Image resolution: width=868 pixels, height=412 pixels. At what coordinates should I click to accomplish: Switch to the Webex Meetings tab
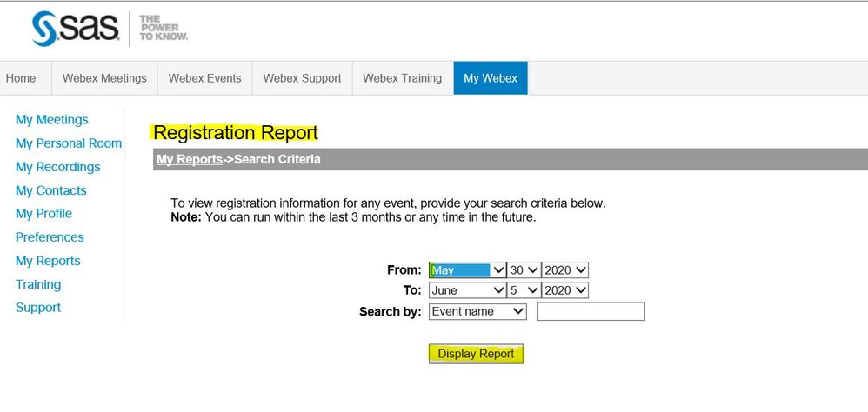pos(104,78)
